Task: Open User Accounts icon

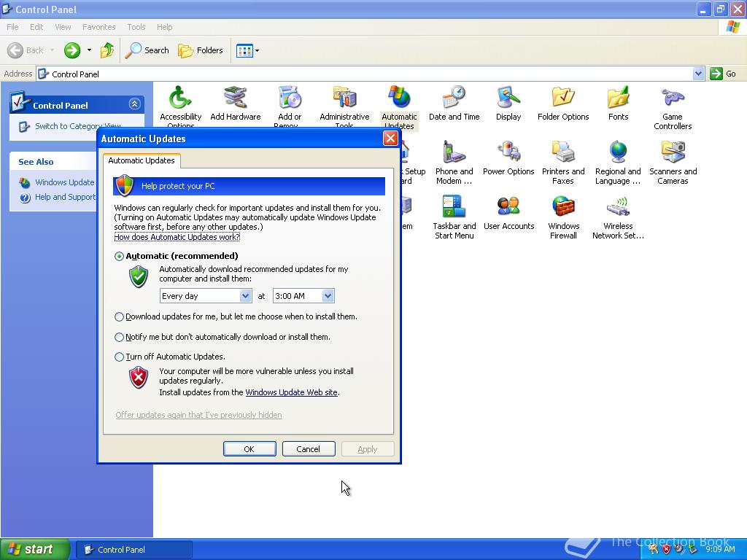Action: pyautogui.click(x=508, y=213)
